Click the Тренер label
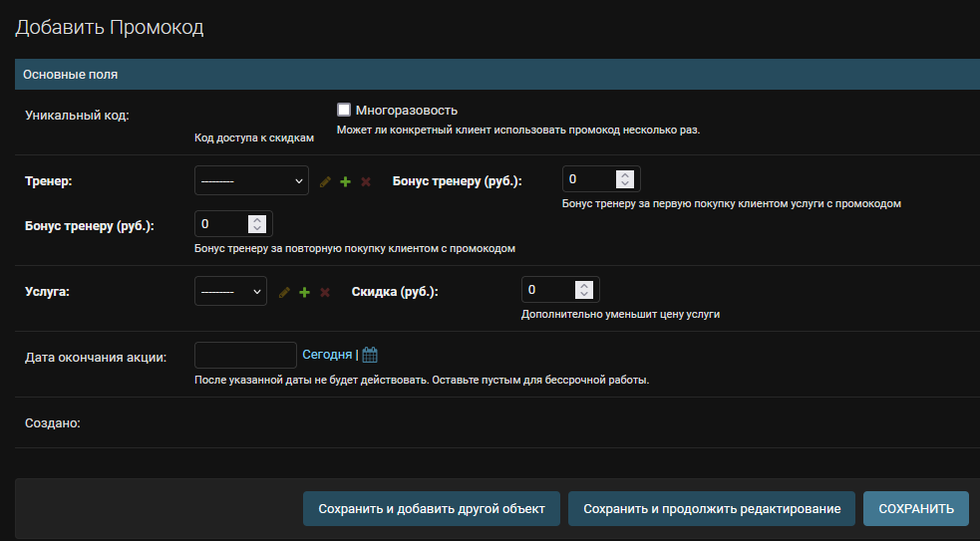 point(48,181)
